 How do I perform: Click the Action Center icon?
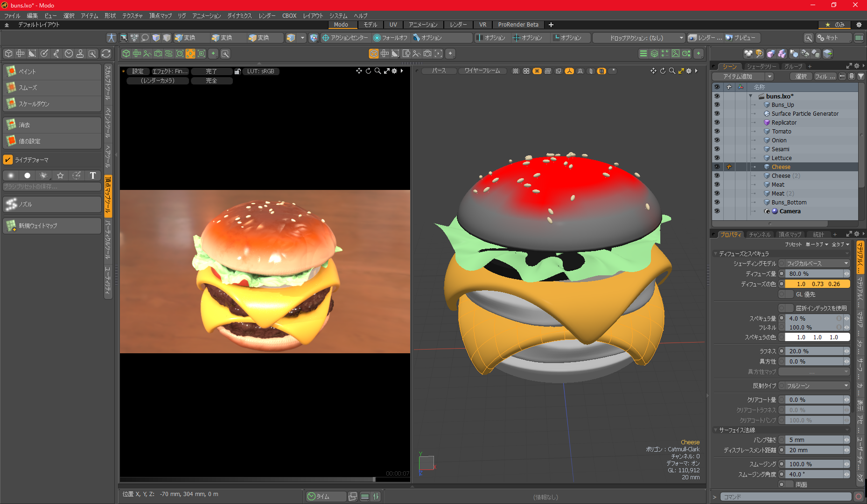click(x=326, y=38)
